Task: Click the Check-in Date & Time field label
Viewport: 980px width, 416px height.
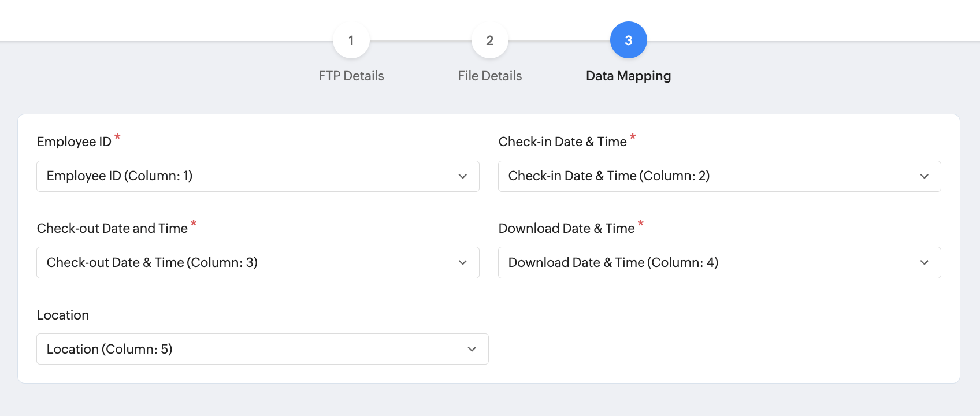Action: click(x=562, y=142)
